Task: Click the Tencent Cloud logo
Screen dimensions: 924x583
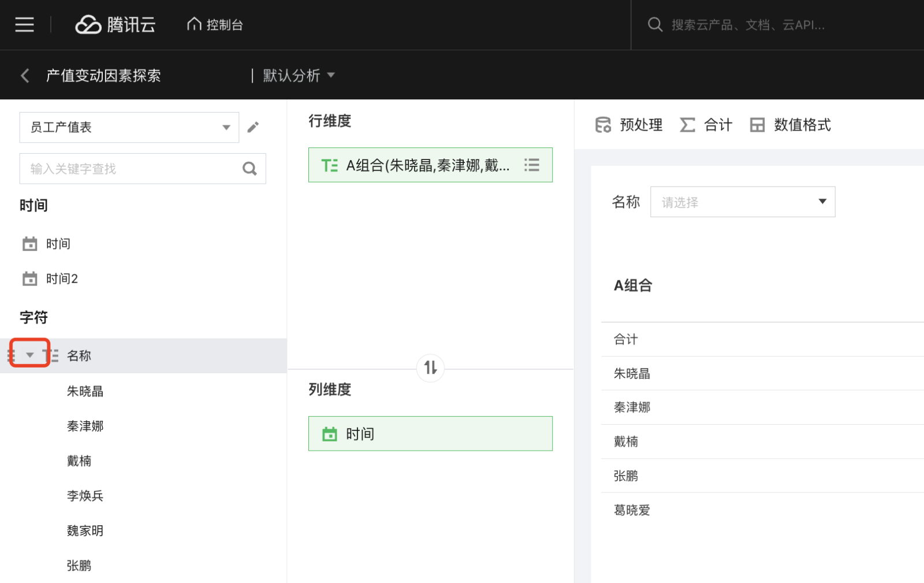Action: coord(115,25)
